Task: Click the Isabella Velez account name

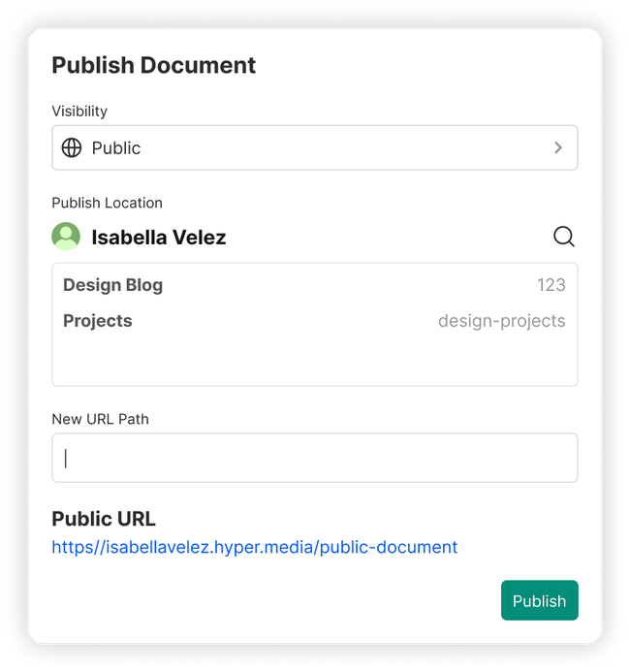Action: (x=159, y=237)
